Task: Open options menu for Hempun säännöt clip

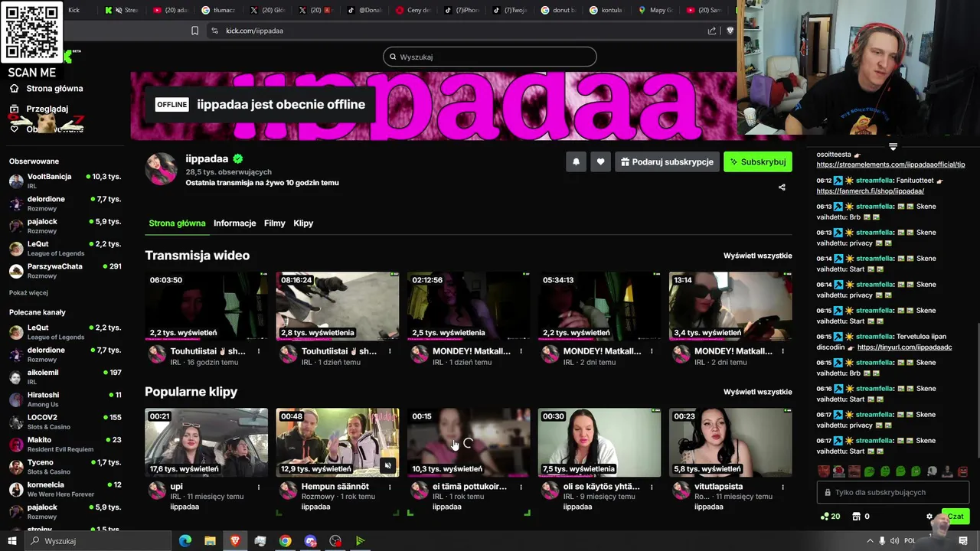Action: 390,487
